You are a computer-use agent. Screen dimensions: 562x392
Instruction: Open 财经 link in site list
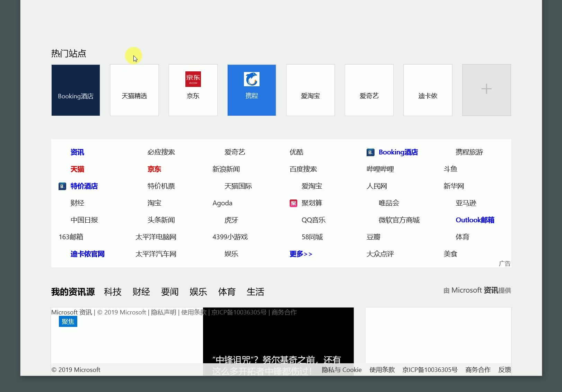pyautogui.click(x=77, y=203)
